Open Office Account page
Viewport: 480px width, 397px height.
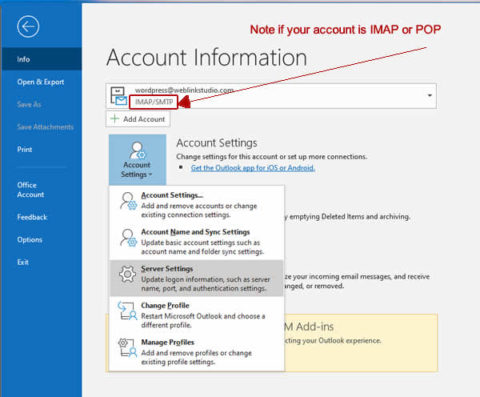point(30,190)
